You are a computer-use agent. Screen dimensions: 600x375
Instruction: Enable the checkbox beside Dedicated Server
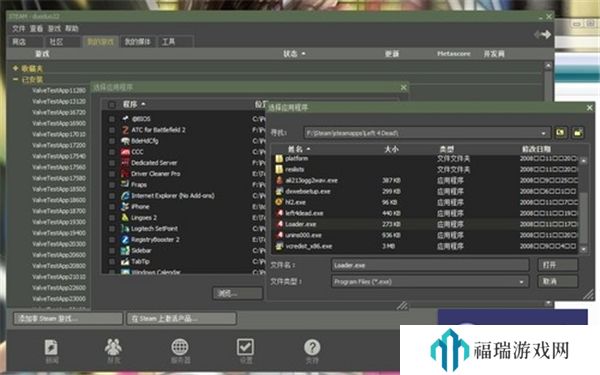coord(112,163)
